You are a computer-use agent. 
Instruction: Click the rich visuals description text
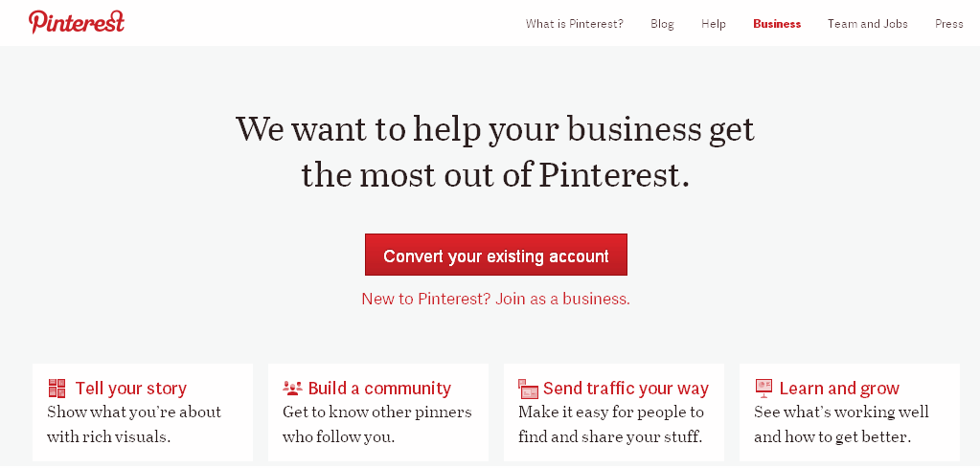point(134,424)
